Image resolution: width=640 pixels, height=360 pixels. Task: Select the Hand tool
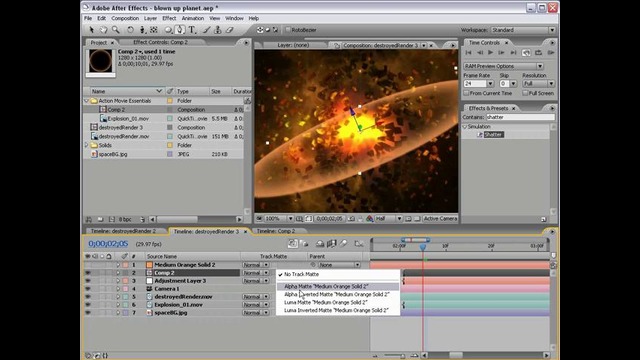coord(103,30)
